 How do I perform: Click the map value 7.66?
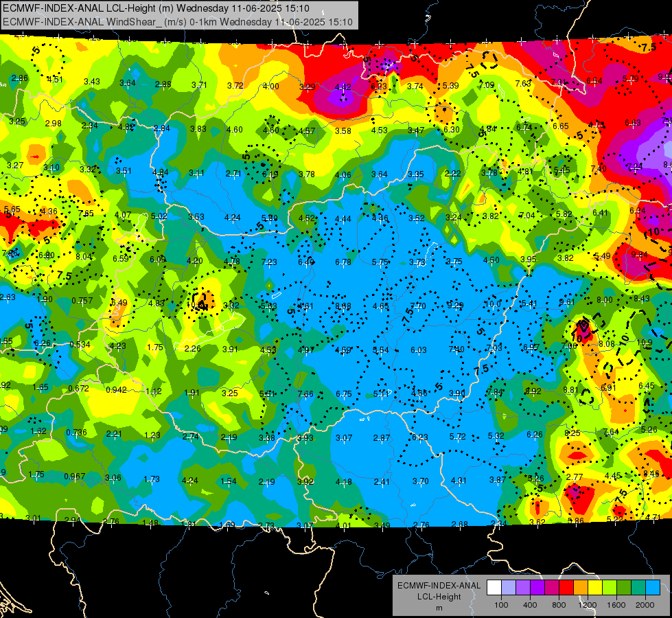(305, 394)
